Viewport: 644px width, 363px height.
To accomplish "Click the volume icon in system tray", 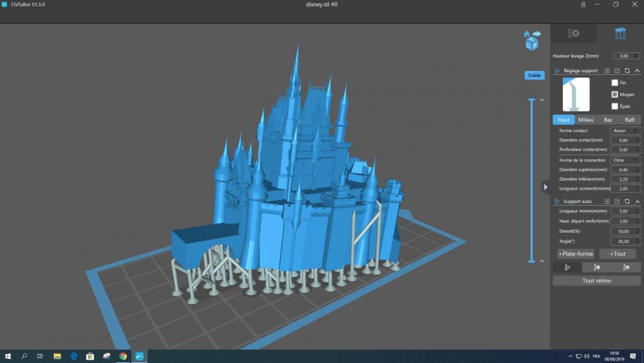I will pos(587,357).
